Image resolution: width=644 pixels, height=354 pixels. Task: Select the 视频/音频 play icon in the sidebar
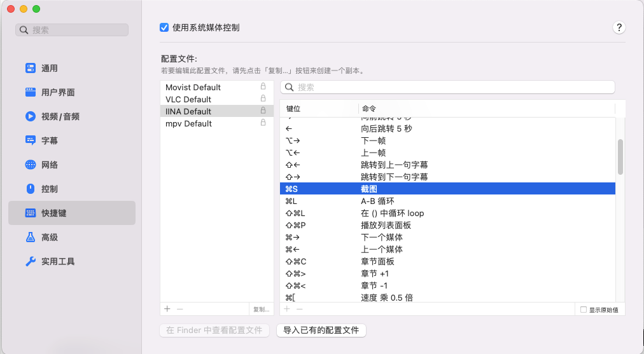tap(31, 116)
